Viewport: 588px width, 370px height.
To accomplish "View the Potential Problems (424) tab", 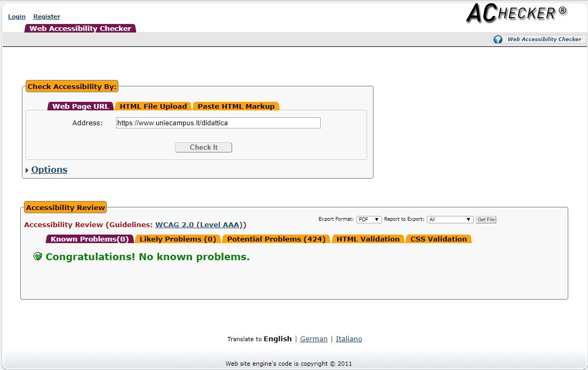I will 276,239.
